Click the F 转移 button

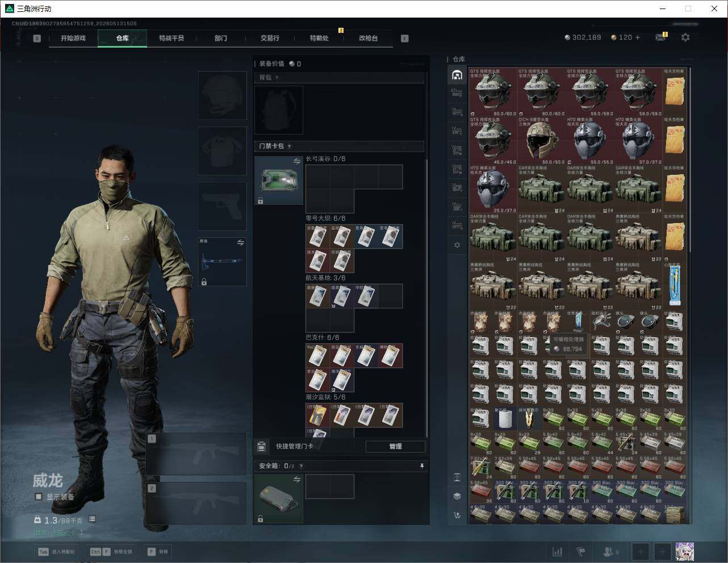(158, 552)
